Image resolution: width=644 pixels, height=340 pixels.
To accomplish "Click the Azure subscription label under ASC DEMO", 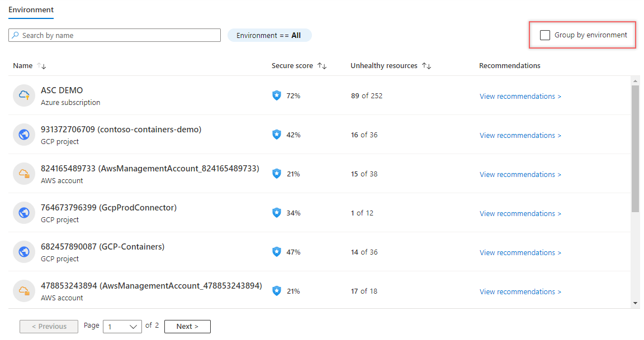I will [70, 103].
